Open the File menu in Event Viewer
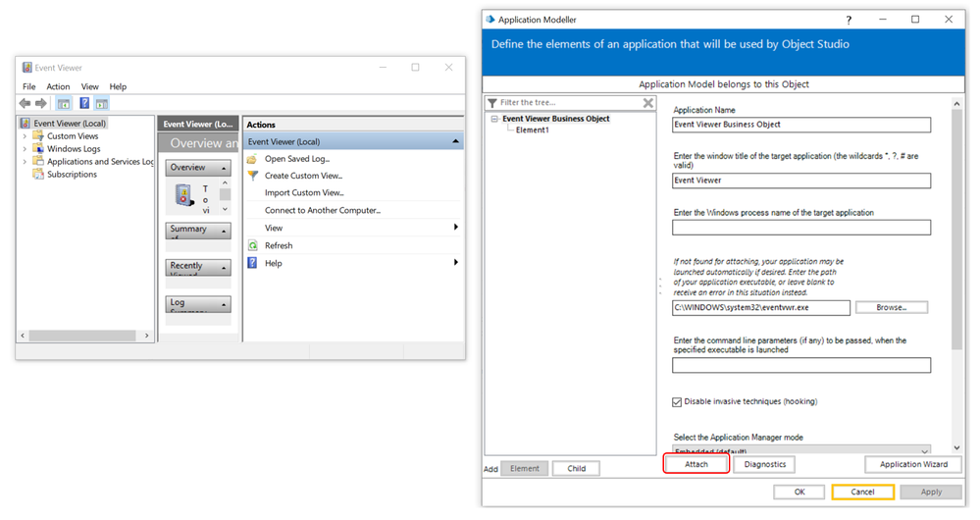The image size is (980, 520). click(x=29, y=86)
